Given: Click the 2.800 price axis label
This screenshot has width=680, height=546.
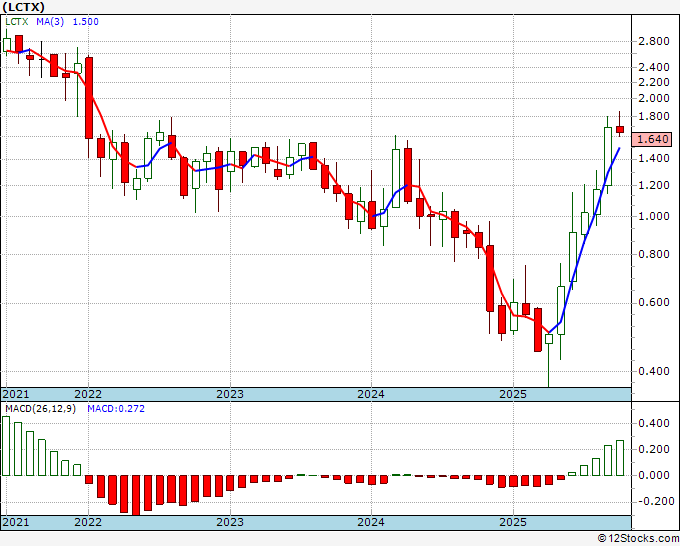Looking at the screenshot, I should tap(654, 42).
